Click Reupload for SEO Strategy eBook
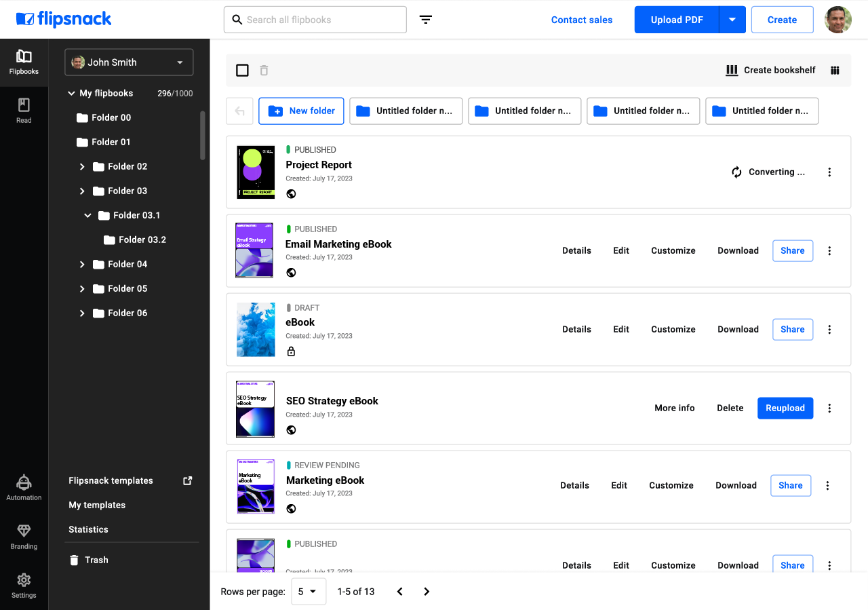This screenshot has width=868, height=610. tap(785, 408)
